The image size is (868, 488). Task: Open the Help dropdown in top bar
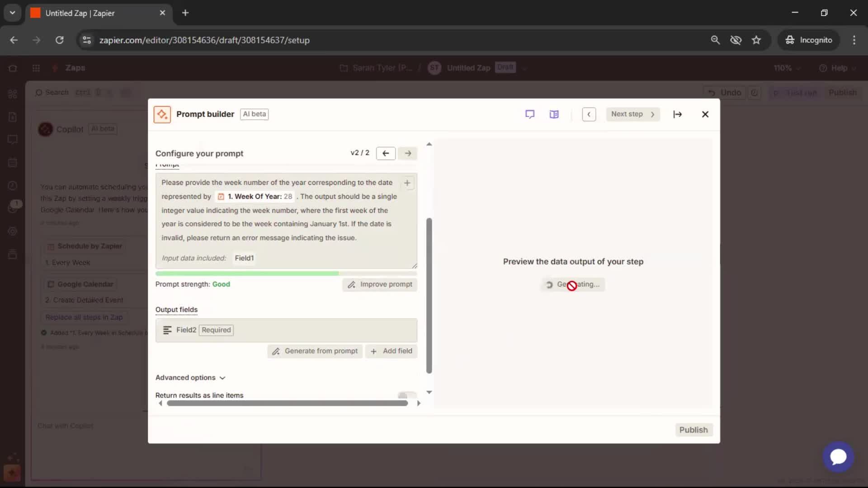coord(838,68)
